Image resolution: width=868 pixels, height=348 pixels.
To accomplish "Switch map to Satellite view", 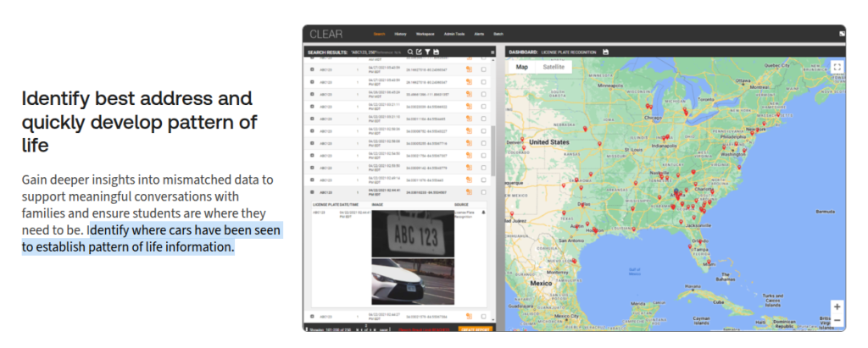I will (x=554, y=66).
